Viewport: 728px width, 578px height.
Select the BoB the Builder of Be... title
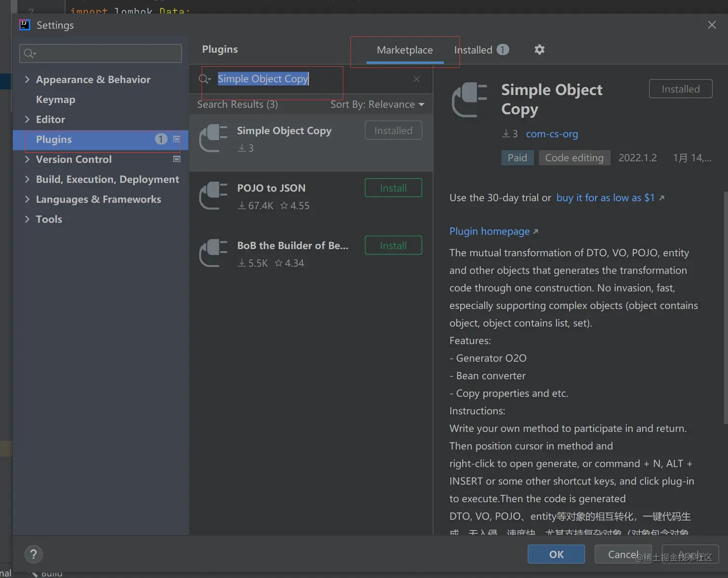point(293,246)
